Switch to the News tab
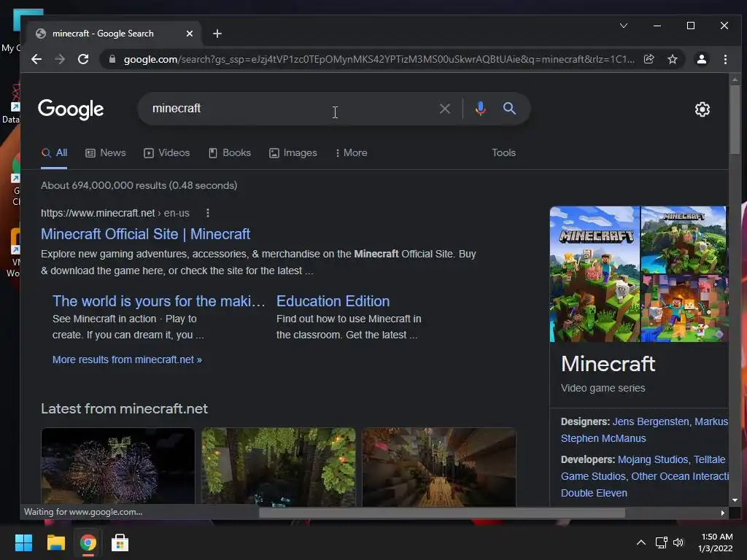 (105, 153)
